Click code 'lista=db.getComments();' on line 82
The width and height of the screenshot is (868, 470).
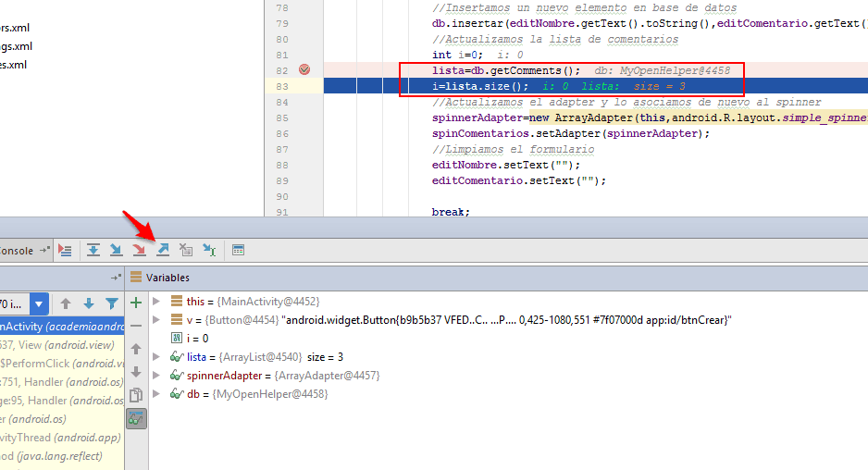coord(506,70)
